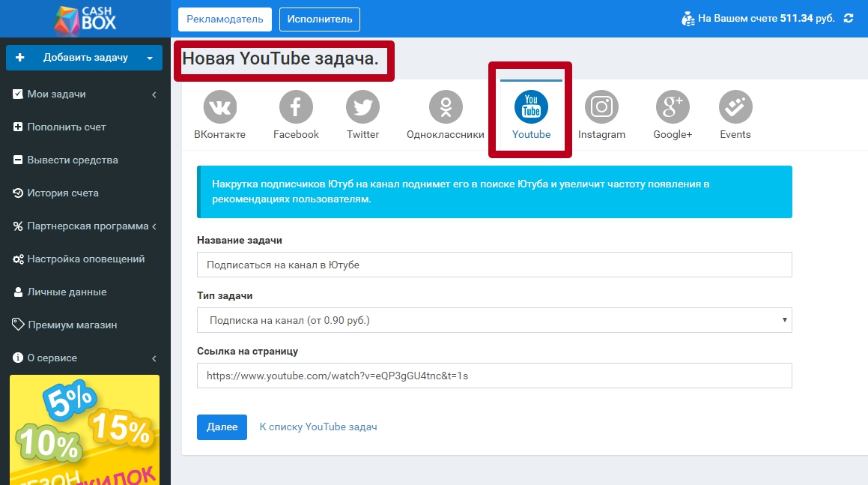Click the Тип задачи label
This screenshot has height=485, width=868.
click(225, 296)
